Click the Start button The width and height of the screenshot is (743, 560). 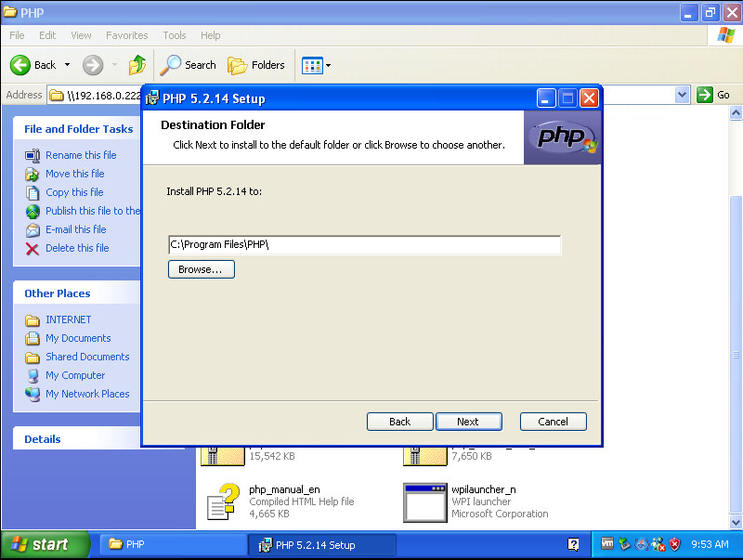[x=45, y=545]
